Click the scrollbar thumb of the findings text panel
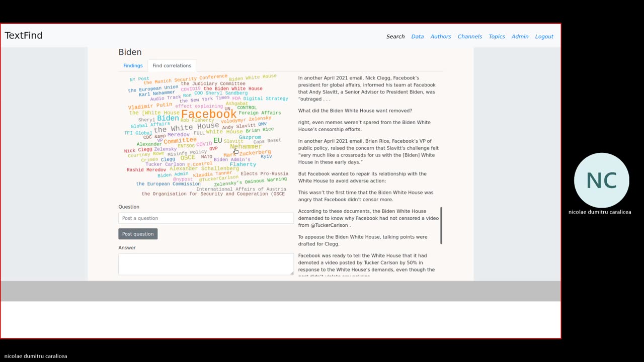The width and height of the screenshot is (644, 362). tap(441, 225)
